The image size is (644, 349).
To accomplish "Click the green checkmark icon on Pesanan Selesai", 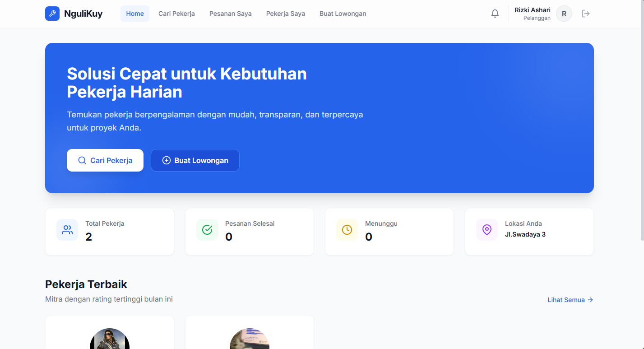I will pyautogui.click(x=207, y=230).
